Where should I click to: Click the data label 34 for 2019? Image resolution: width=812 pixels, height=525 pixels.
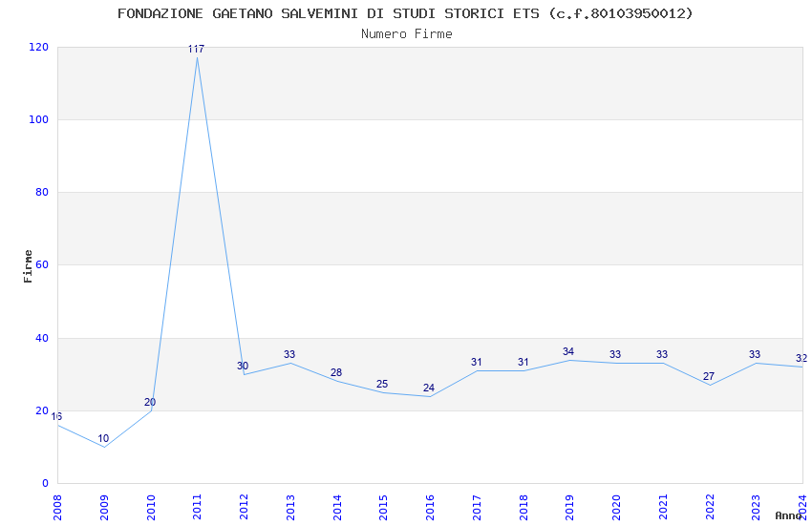coord(568,351)
